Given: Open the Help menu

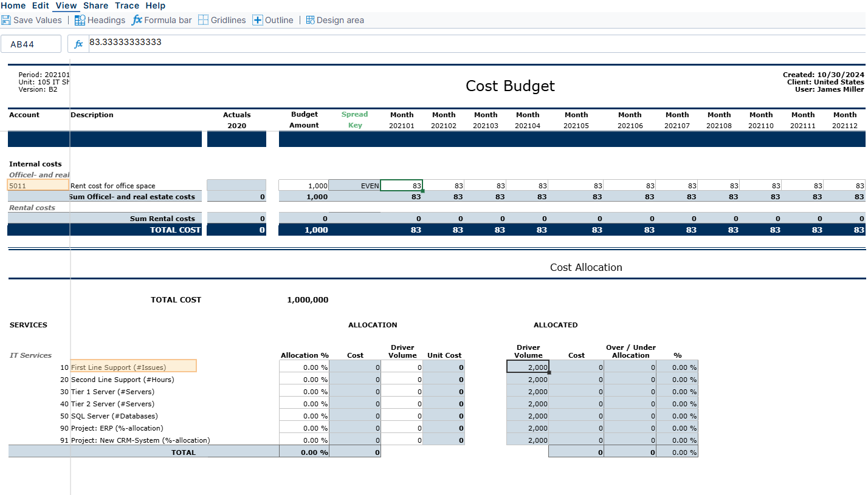Looking at the screenshot, I should [156, 5].
